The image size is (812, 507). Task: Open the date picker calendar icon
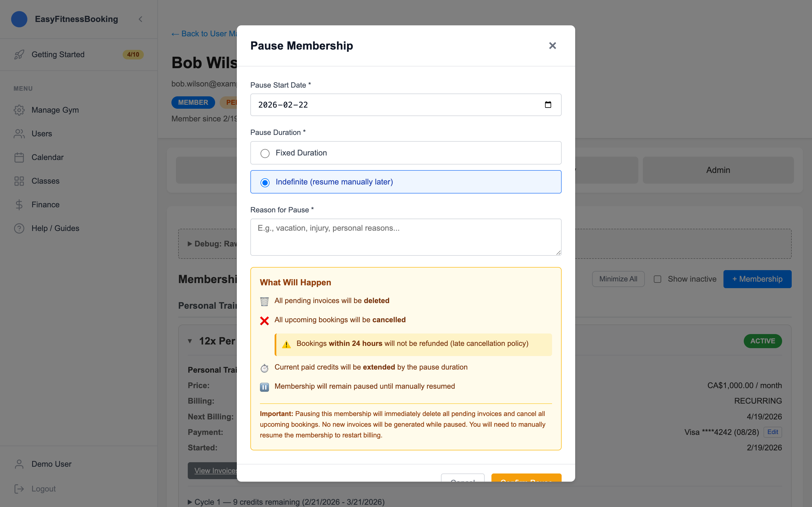(548, 104)
